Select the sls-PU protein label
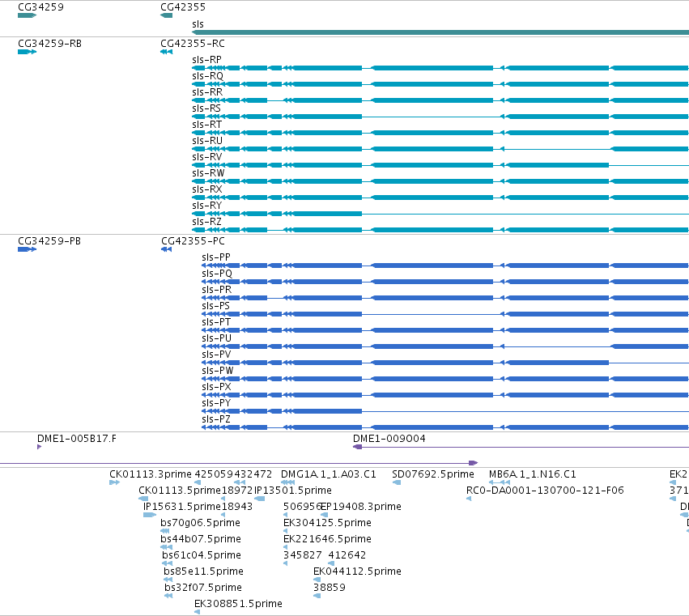Screen dimensions: 689x616 point(216,338)
